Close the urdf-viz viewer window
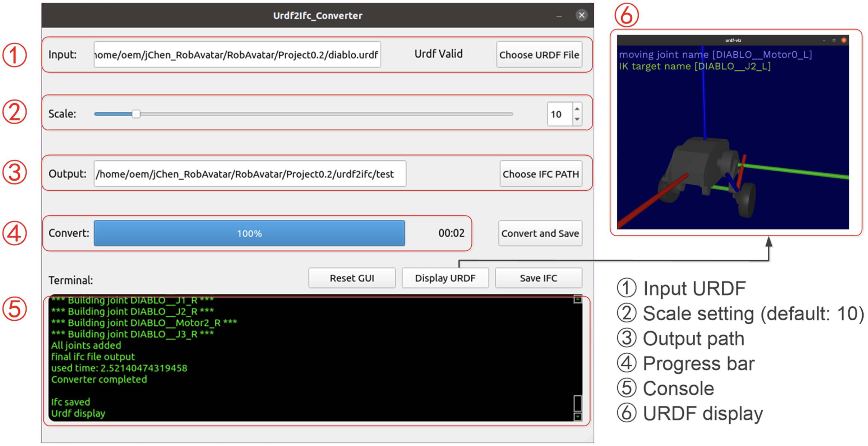The image size is (868, 446). pos(844,40)
